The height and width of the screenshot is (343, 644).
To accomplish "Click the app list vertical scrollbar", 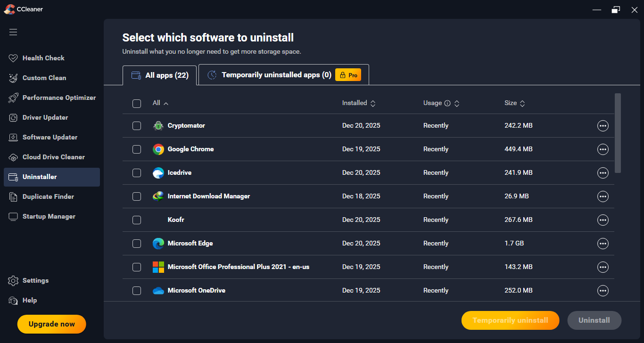I will [x=618, y=133].
